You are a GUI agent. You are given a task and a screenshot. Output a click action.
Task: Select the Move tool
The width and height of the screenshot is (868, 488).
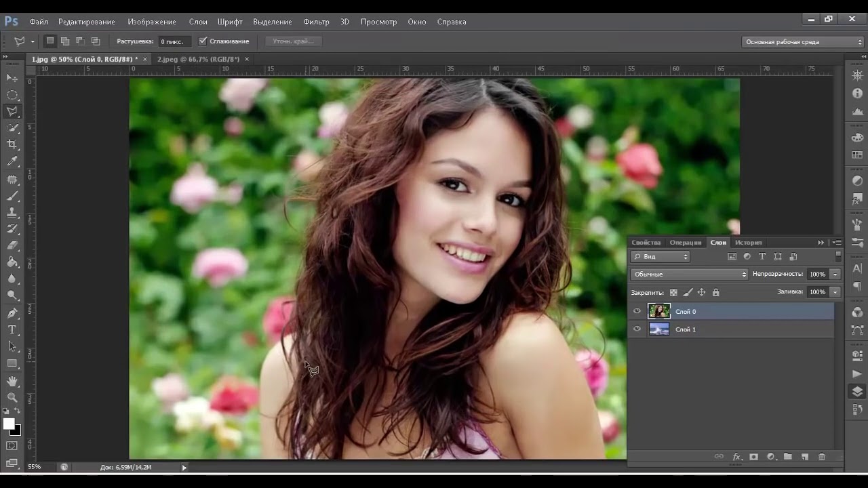tap(12, 78)
